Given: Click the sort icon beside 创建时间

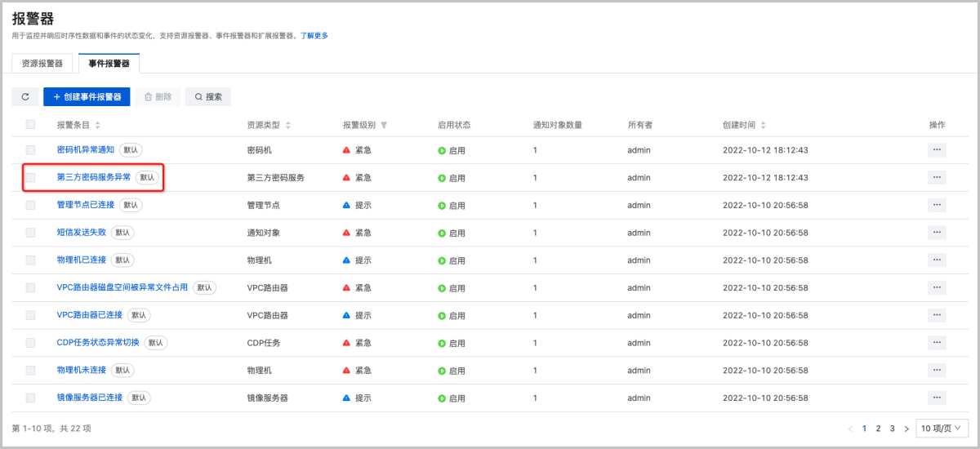Looking at the screenshot, I should click(764, 126).
